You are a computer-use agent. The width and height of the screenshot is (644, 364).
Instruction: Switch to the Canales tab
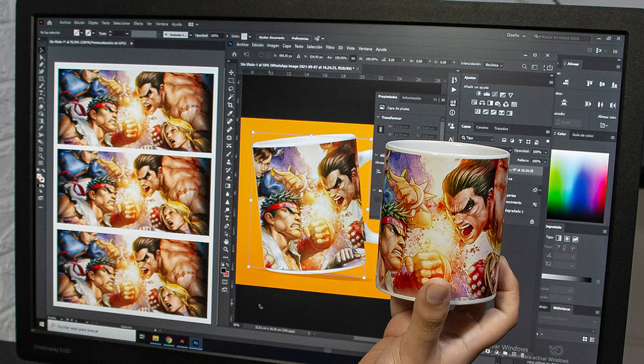point(482,128)
